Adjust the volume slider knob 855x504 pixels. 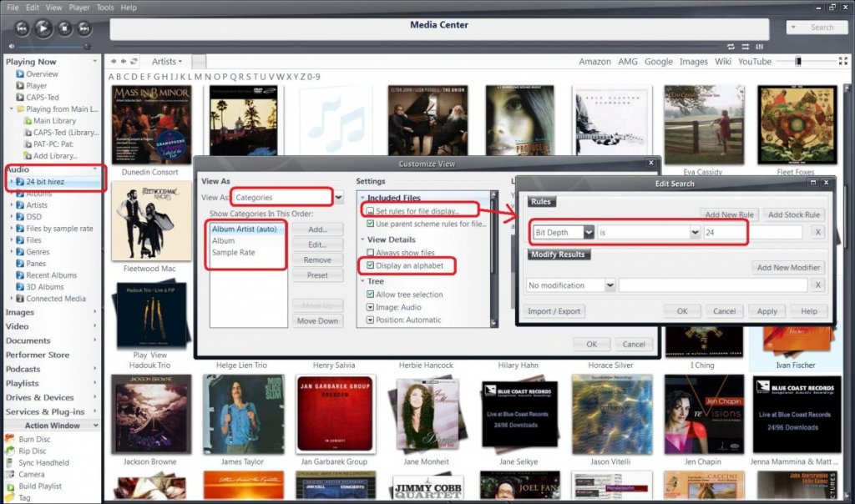87,47
